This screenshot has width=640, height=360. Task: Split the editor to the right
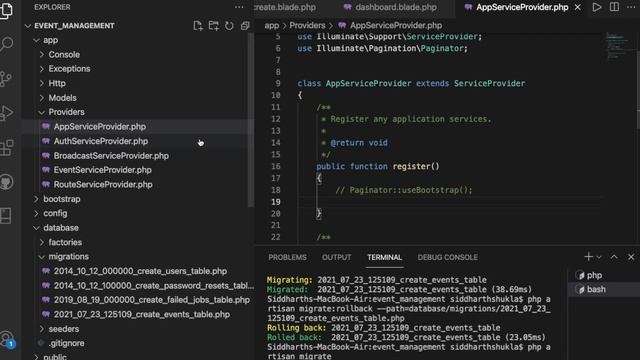[614, 7]
